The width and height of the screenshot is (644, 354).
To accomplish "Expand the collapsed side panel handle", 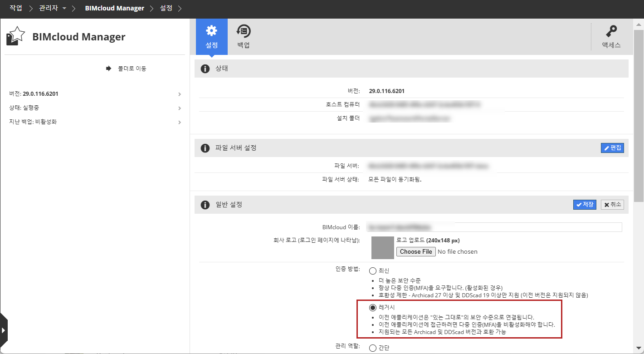I will 4,330.
